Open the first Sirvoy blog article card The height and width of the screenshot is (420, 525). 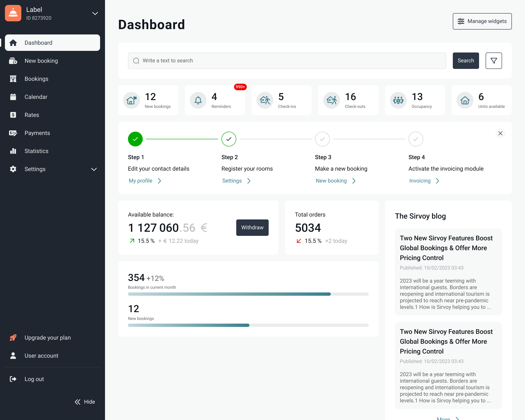(448, 272)
